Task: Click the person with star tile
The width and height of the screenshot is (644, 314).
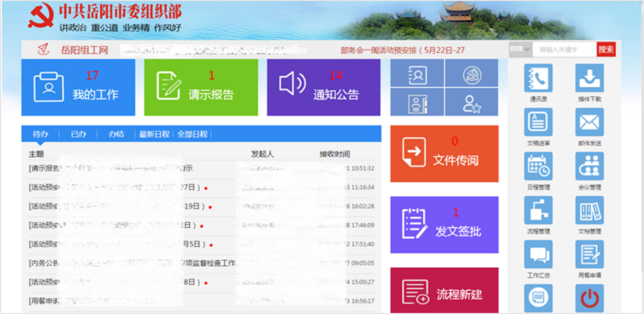Action: [x=472, y=102]
